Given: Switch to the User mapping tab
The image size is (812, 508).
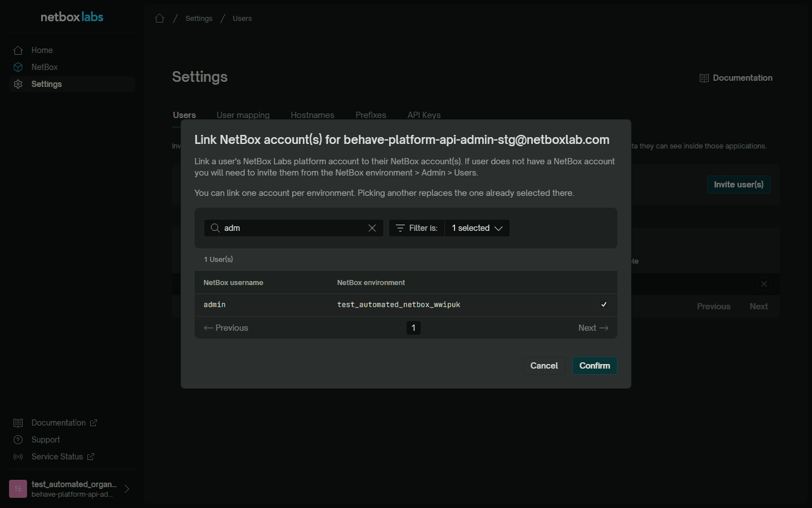Looking at the screenshot, I should tap(243, 115).
